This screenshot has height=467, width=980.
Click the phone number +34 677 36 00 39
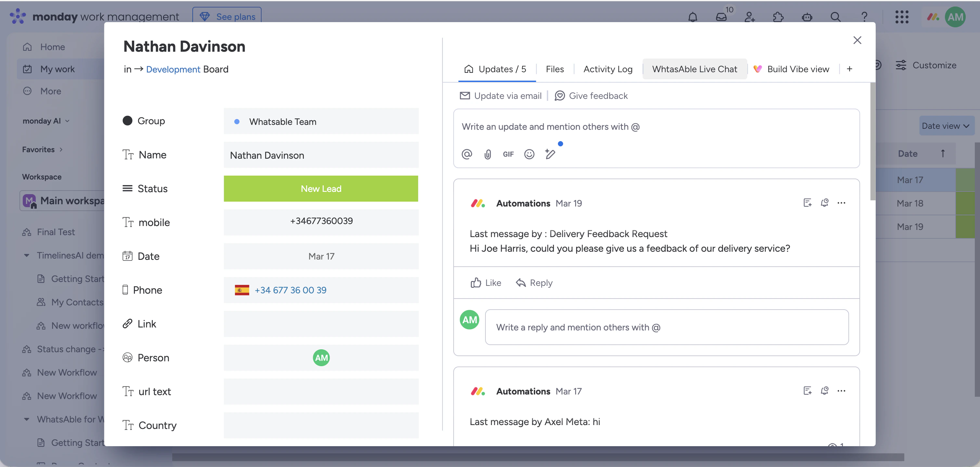click(x=290, y=290)
